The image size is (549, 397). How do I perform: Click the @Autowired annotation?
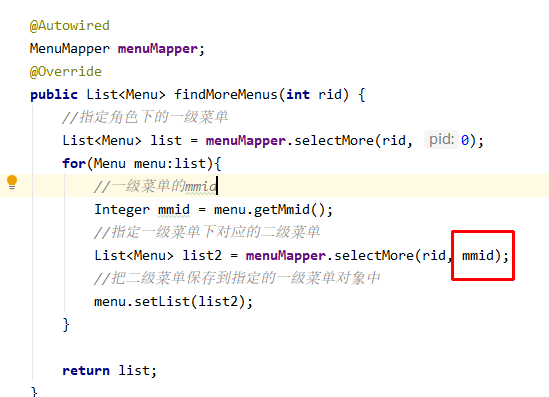[x=70, y=26]
